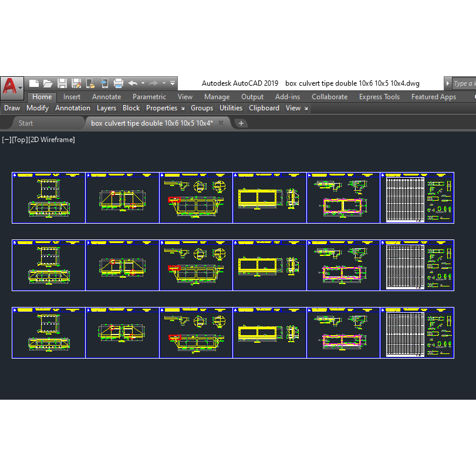Go to the Start tab
This screenshot has width=476, height=476.
point(26,123)
